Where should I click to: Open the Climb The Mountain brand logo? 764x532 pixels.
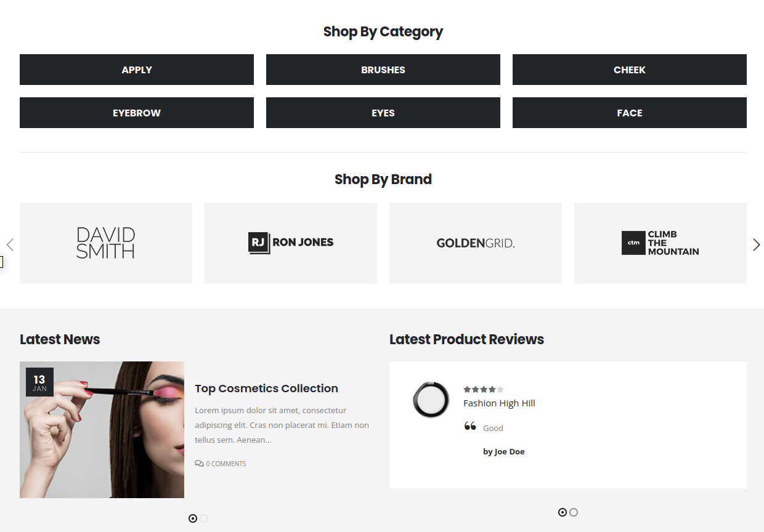tap(660, 243)
